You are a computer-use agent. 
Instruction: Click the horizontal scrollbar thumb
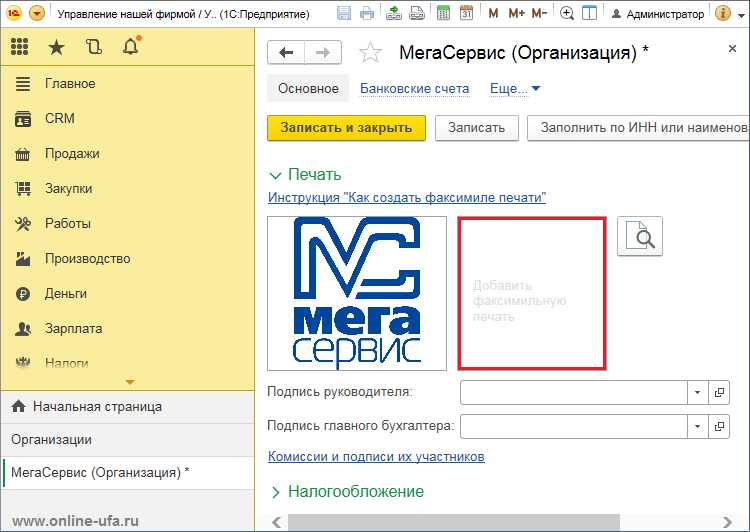click(453, 522)
